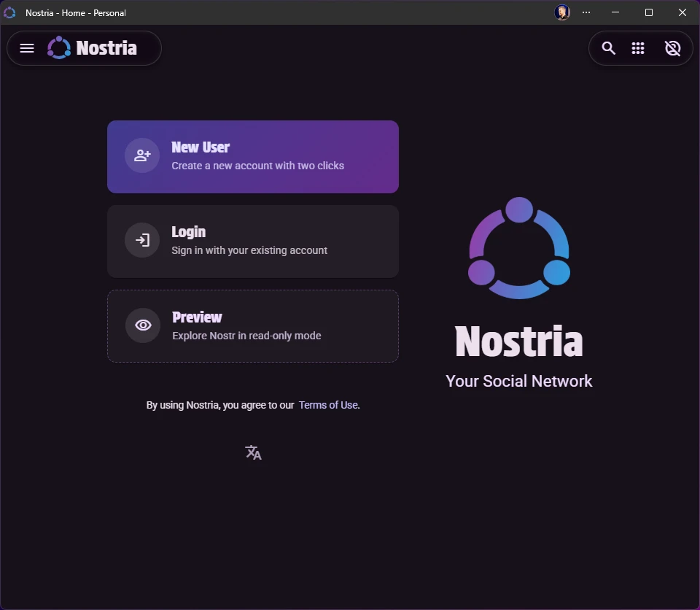This screenshot has width=700, height=610.
Task: Open the apps grid icon
Action: (638, 48)
